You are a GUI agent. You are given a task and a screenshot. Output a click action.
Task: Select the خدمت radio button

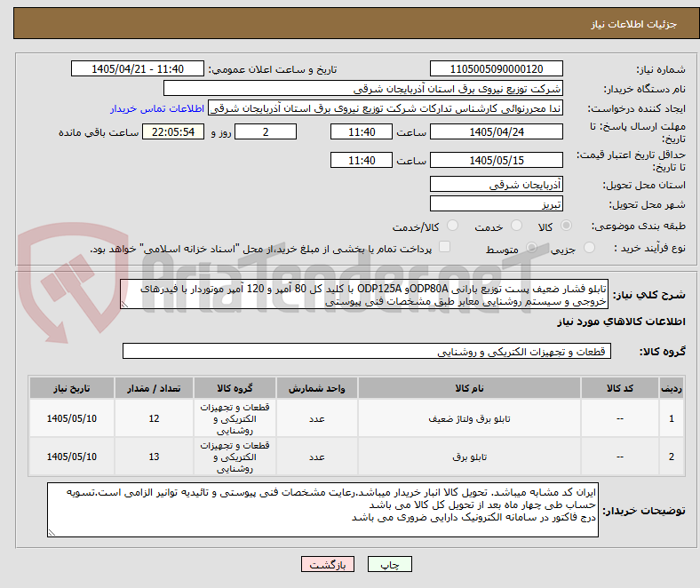tap(516, 226)
